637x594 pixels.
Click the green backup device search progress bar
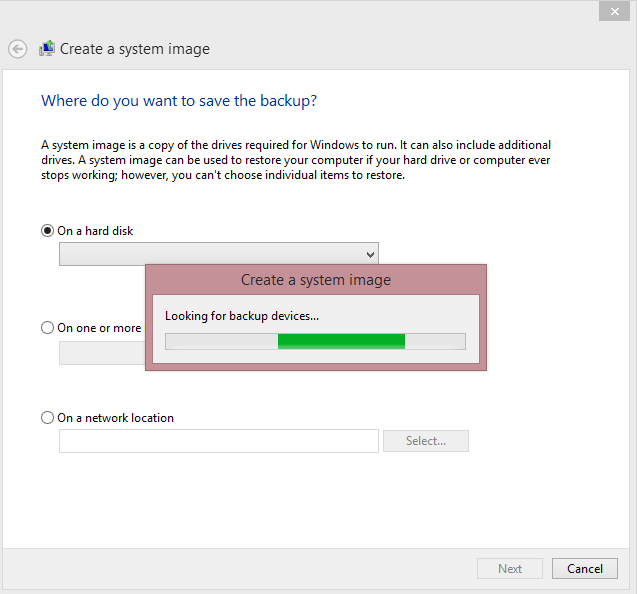(x=315, y=342)
